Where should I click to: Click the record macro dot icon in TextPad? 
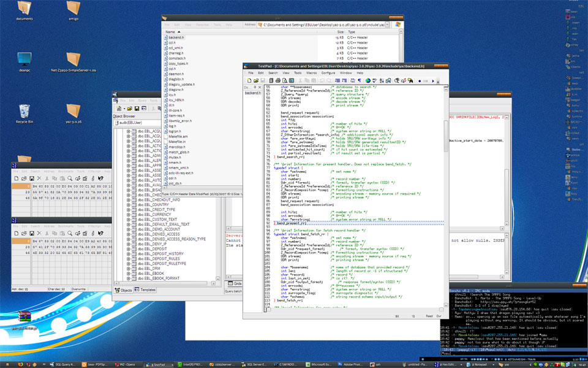(x=420, y=81)
